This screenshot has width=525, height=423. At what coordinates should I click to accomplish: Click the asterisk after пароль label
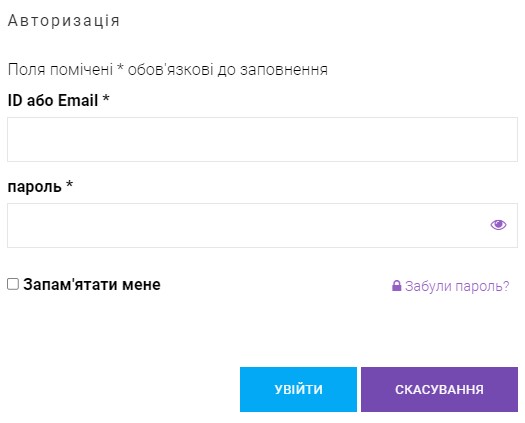[x=69, y=184]
